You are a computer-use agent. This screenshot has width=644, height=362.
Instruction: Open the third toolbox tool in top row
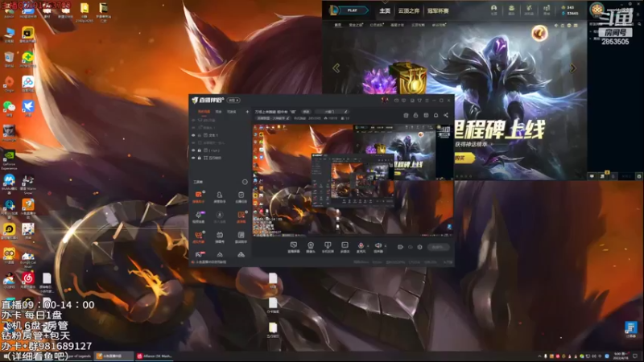(241, 196)
